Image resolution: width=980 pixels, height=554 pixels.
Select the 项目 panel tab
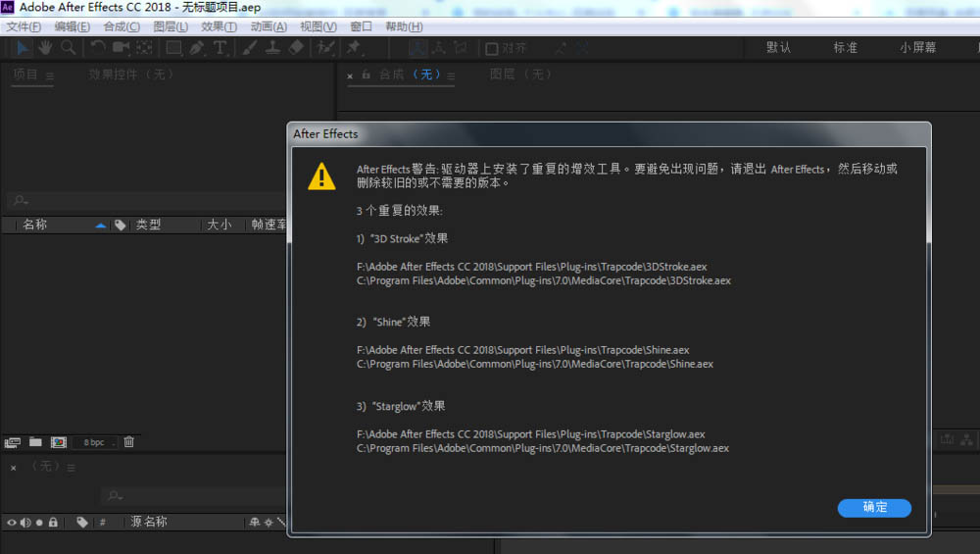25,75
